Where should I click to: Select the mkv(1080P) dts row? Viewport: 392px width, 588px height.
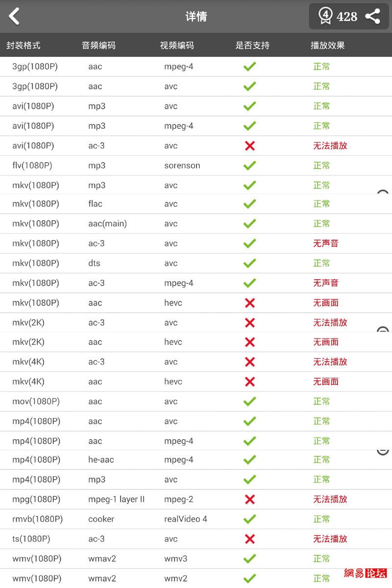pos(196,263)
